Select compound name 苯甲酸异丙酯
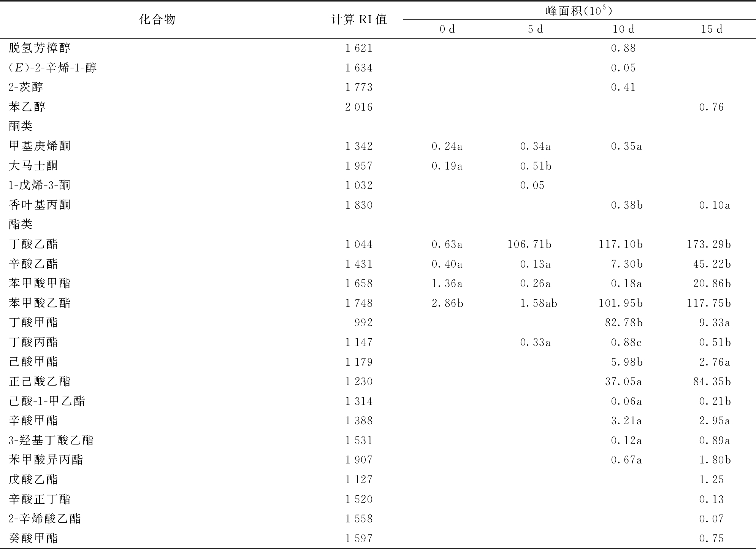756x549 pixels. point(46,460)
